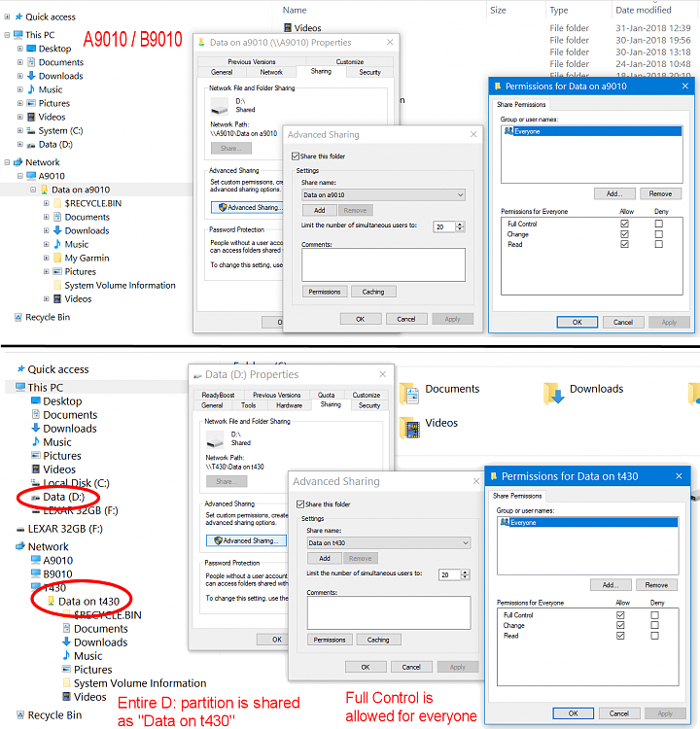
Task: Toggle Full Control Allow in t430 permissions
Action: click(620, 615)
